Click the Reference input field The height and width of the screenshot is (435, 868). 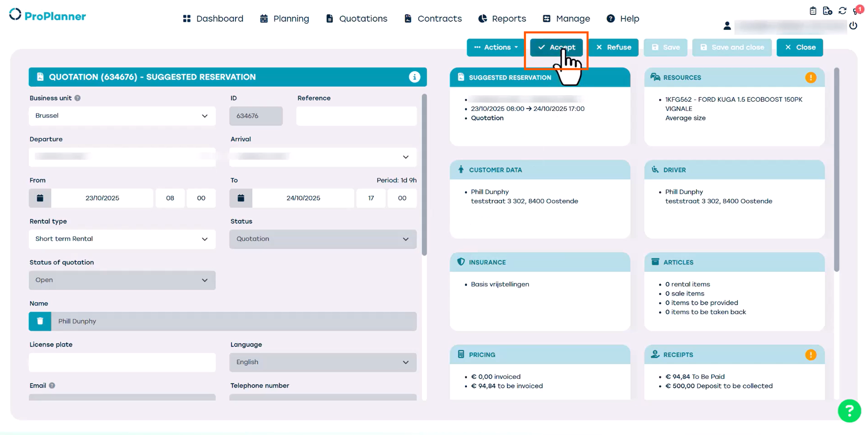(356, 116)
